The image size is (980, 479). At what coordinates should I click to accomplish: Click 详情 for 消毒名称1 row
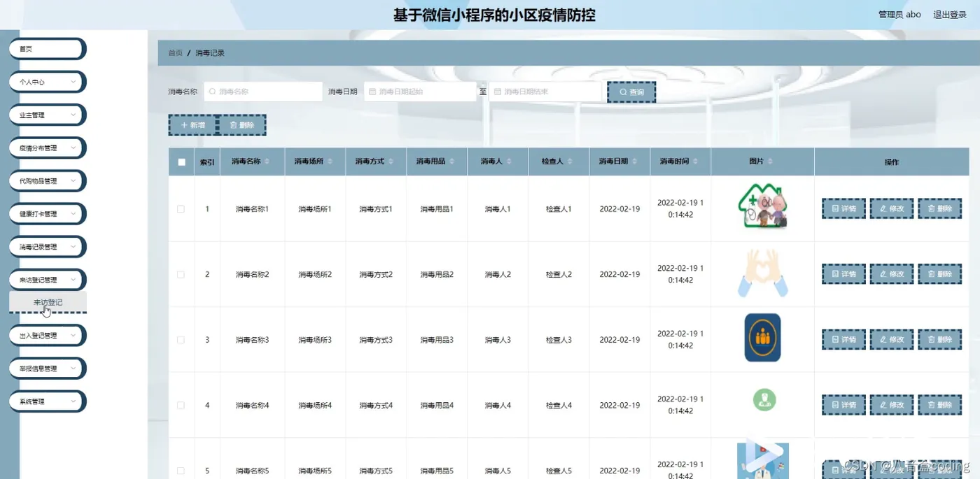pyautogui.click(x=843, y=208)
